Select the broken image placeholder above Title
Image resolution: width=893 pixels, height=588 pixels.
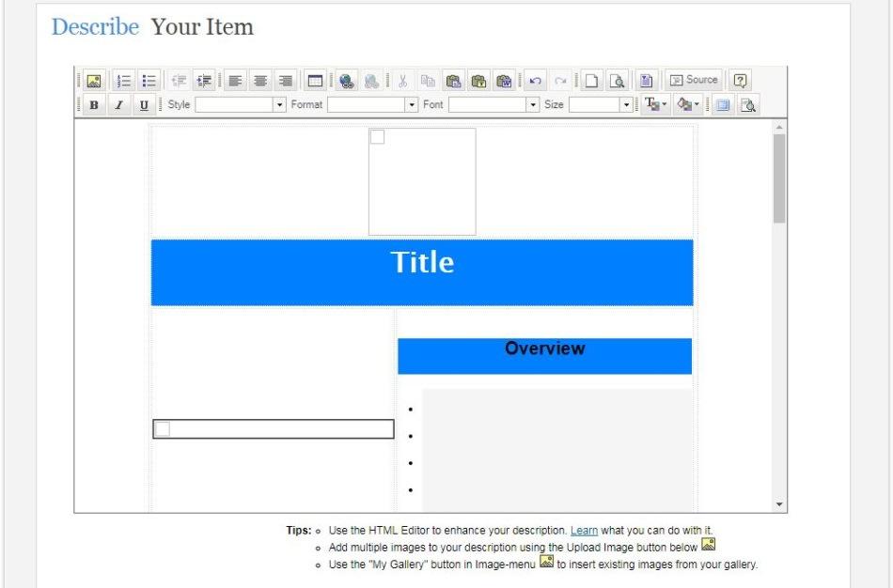click(422, 181)
